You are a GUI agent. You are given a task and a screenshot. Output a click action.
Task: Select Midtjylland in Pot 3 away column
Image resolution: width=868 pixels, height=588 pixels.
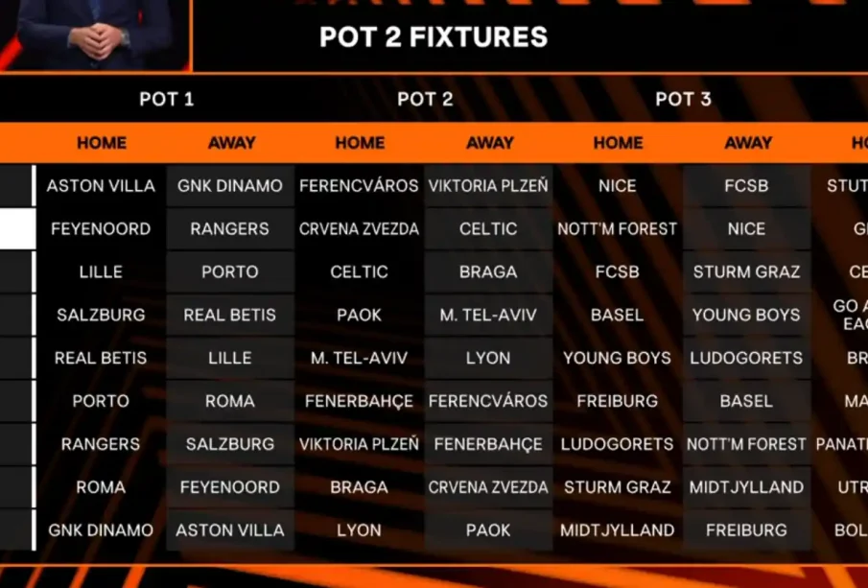click(x=746, y=487)
